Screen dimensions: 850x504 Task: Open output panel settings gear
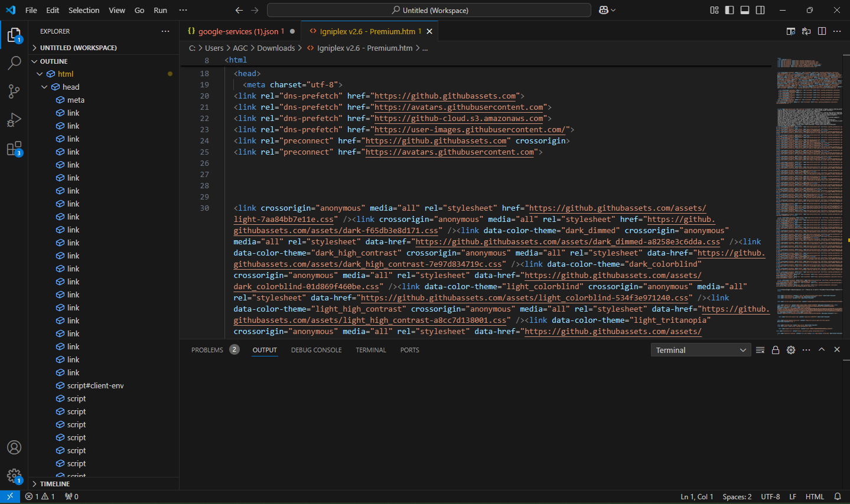click(x=791, y=350)
